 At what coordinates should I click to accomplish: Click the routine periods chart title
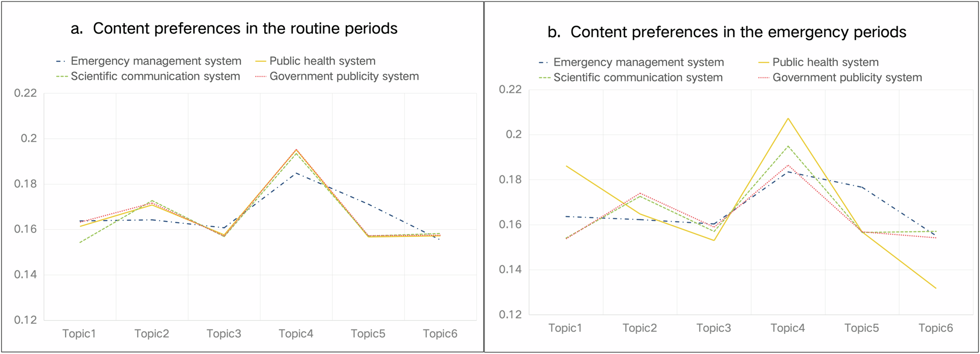point(234,29)
